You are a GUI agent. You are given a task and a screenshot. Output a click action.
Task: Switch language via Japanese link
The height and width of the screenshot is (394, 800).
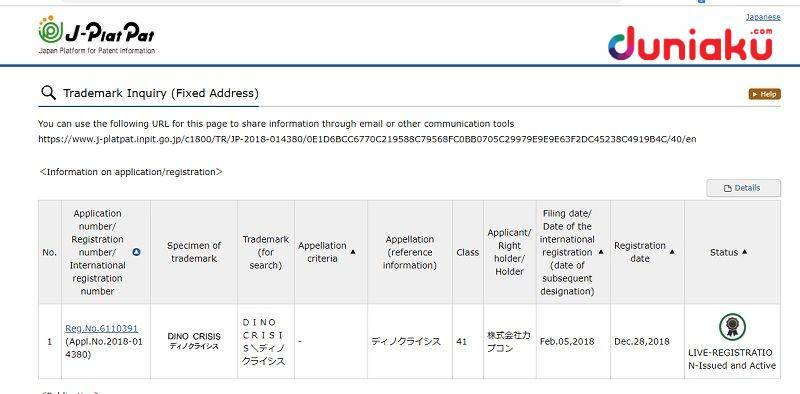pos(763,17)
